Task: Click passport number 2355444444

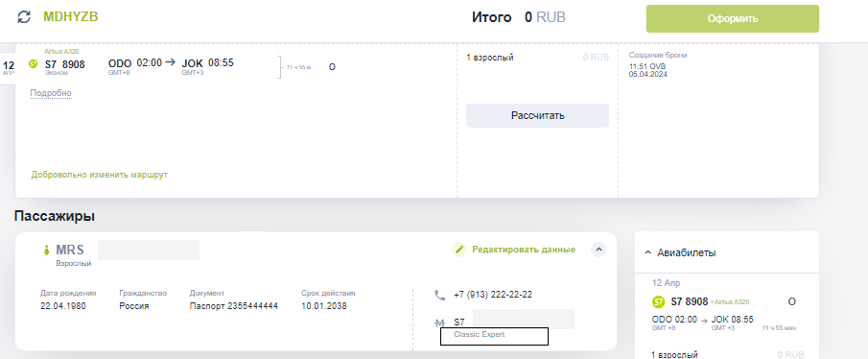Action: pyautogui.click(x=253, y=306)
